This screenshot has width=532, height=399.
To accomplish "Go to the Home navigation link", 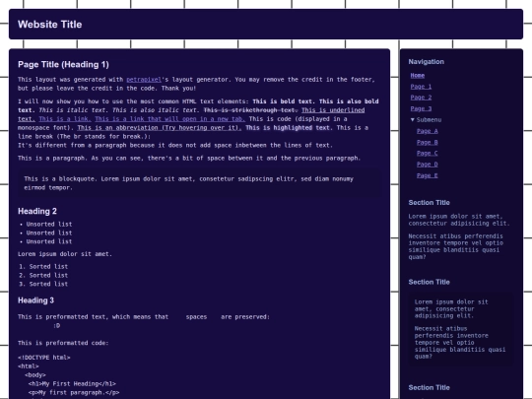I will tap(418, 75).
